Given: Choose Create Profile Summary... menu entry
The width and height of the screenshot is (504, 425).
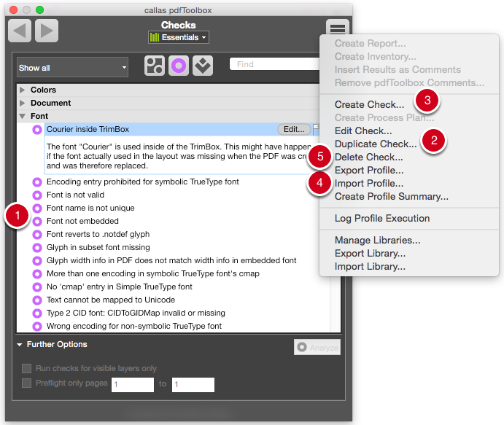Looking at the screenshot, I should click(392, 197).
